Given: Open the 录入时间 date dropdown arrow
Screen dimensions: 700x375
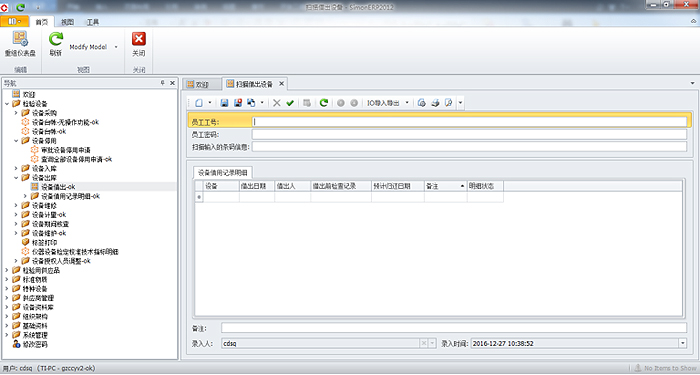Looking at the screenshot, I should [683, 343].
